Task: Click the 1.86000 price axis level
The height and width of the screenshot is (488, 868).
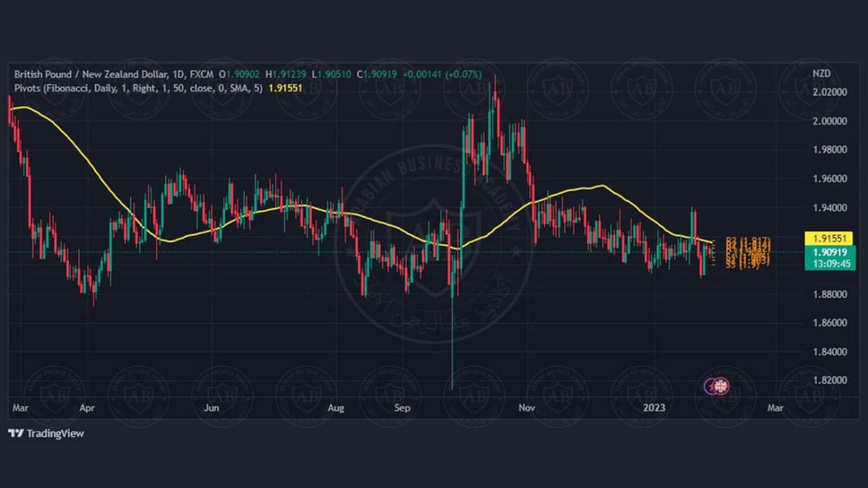Action: [830, 323]
